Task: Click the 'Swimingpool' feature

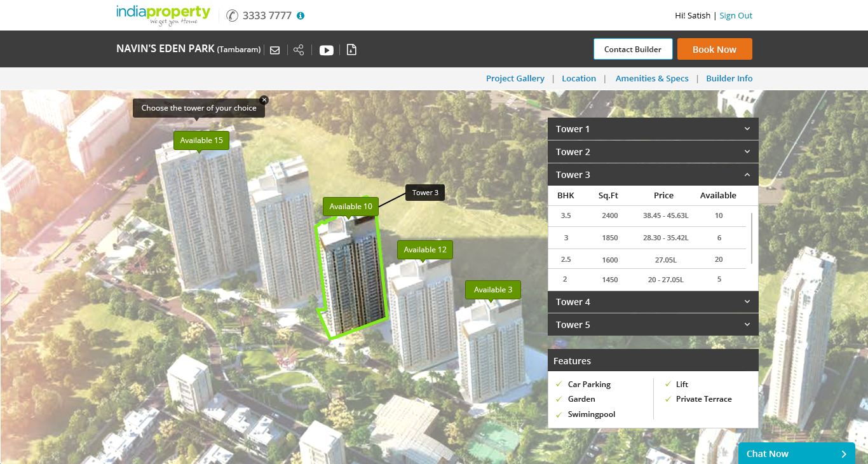Action: coord(592,414)
